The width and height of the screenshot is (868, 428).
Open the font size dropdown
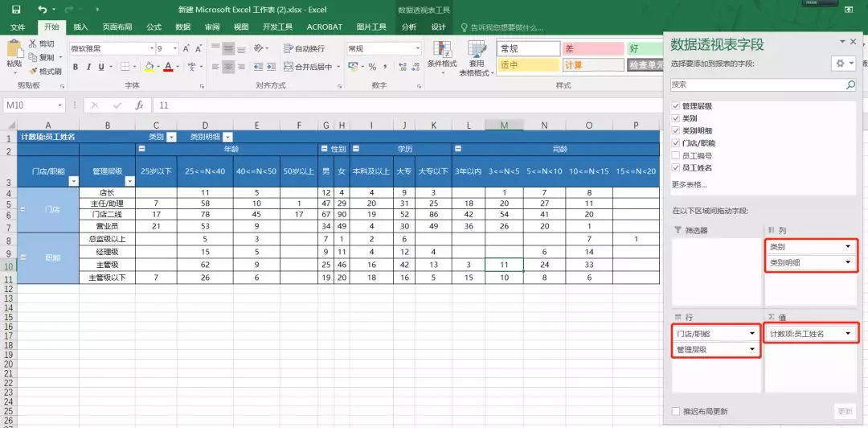click(x=175, y=49)
